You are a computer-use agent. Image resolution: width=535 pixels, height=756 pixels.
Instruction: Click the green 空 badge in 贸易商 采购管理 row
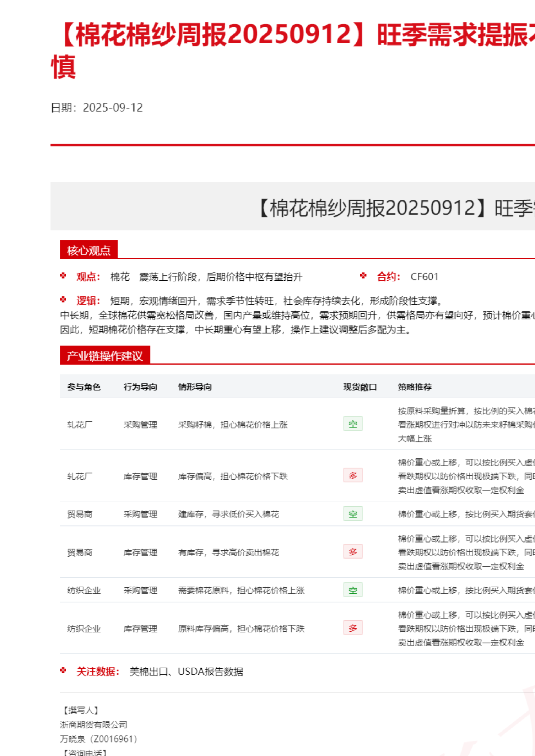tap(353, 514)
